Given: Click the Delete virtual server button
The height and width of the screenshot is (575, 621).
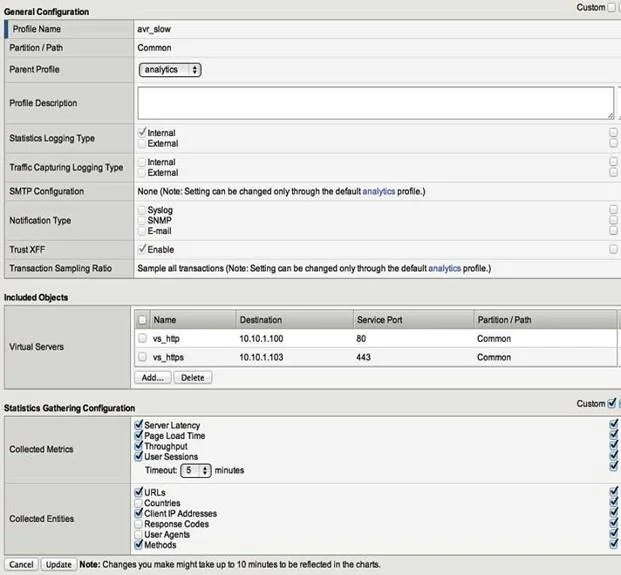Looking at the screenshot, I should click(192, 377).
